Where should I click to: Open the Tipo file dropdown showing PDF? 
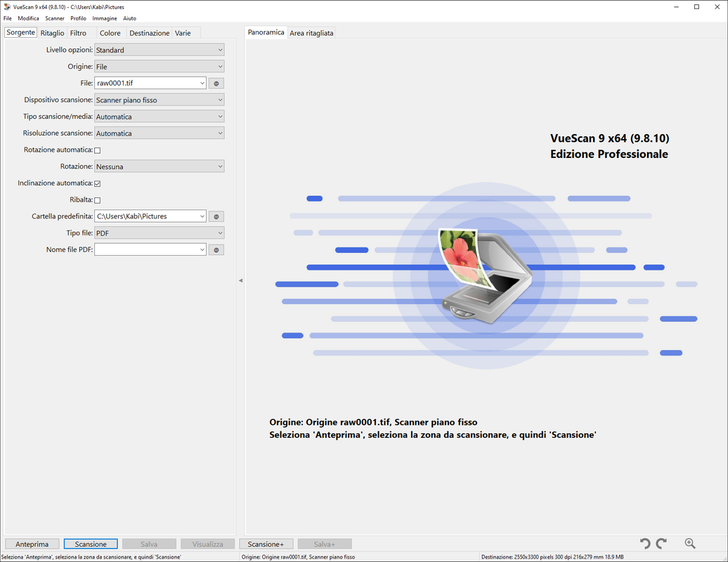coord(160,233)
